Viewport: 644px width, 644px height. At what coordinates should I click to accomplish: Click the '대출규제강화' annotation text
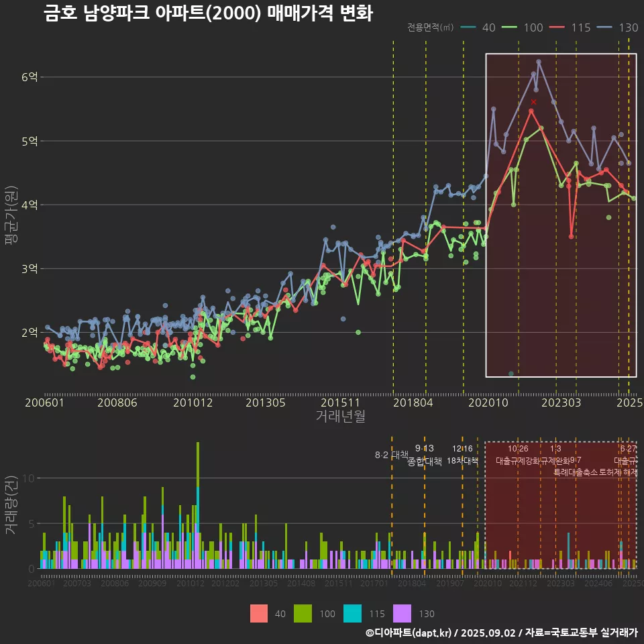click(518, 460)
